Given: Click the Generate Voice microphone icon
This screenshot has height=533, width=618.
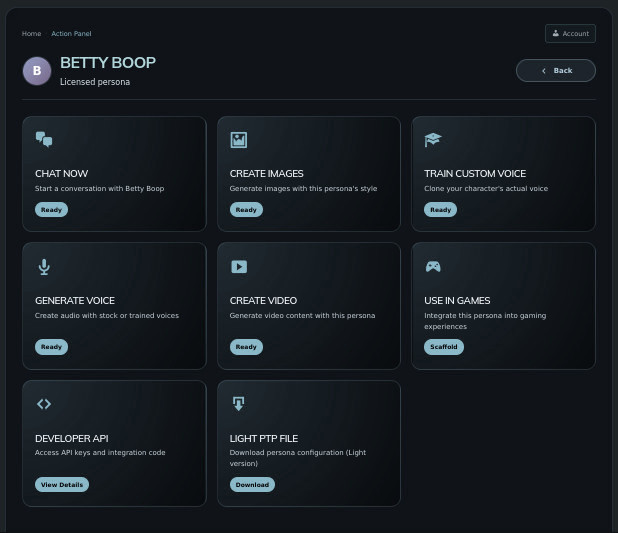Looking at the screenshot, I should tap(44, 267).
